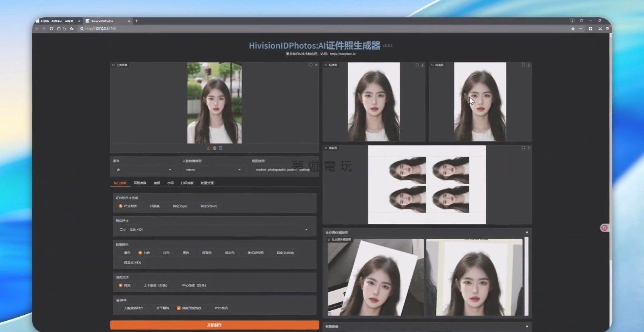Click the upload icon below input image
Screen dimensions: 644x332
tap(208, 148)
